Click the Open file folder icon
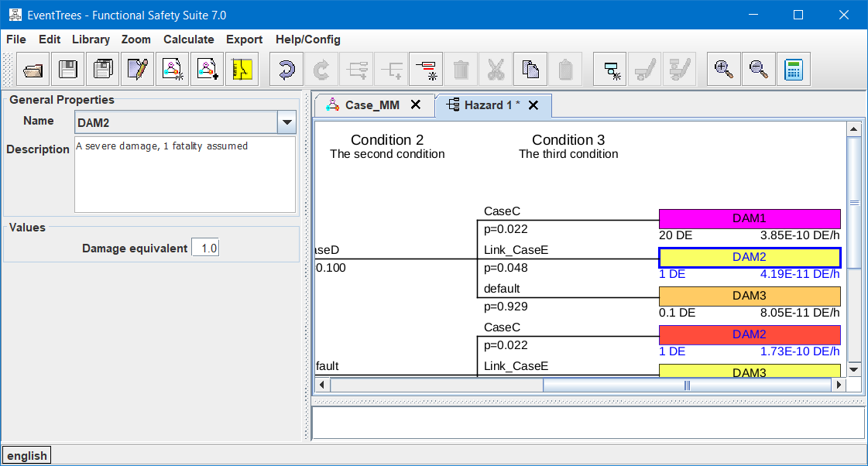 [x=33, y=70]
